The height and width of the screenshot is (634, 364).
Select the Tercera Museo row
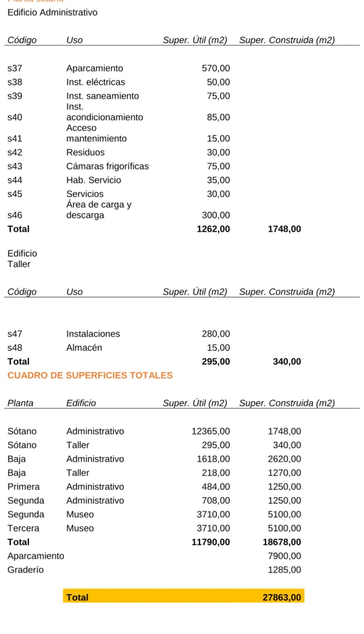(155, 528)
